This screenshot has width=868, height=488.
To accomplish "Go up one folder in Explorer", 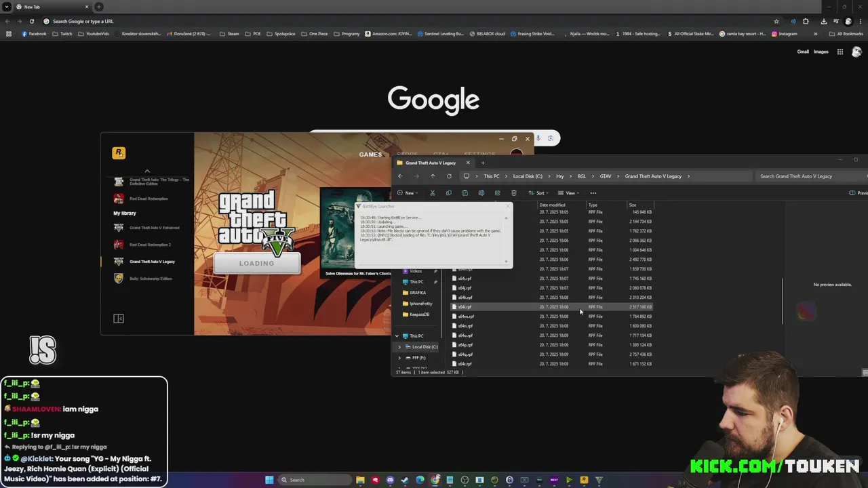I will pyautogui.click(x=433, y=176).
